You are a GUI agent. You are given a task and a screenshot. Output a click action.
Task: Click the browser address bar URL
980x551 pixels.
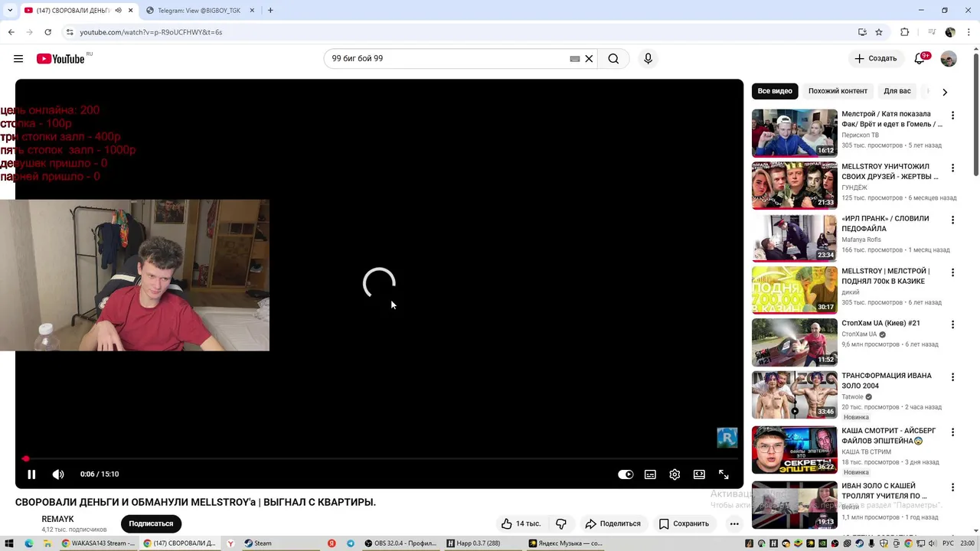tap(151, 32)
